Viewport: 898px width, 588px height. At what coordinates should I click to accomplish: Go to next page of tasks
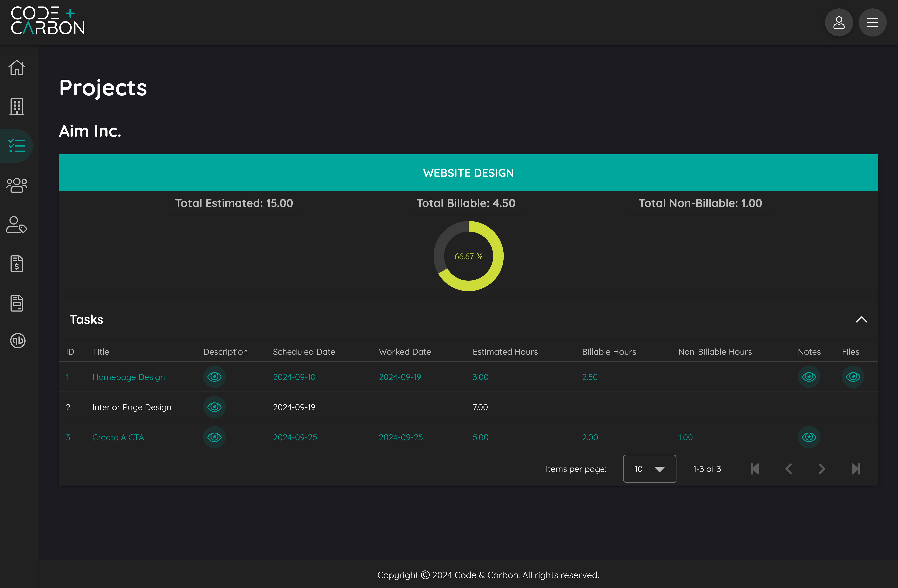click(x=822, y=469)
